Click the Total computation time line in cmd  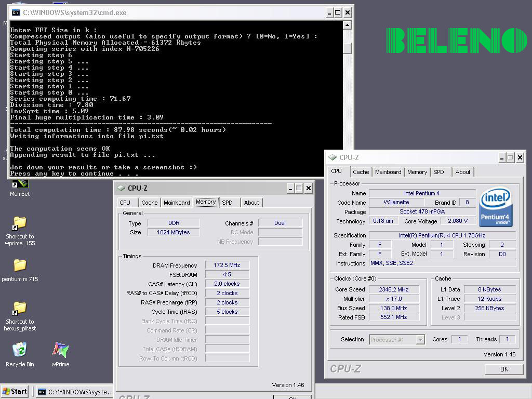(118, 129)
